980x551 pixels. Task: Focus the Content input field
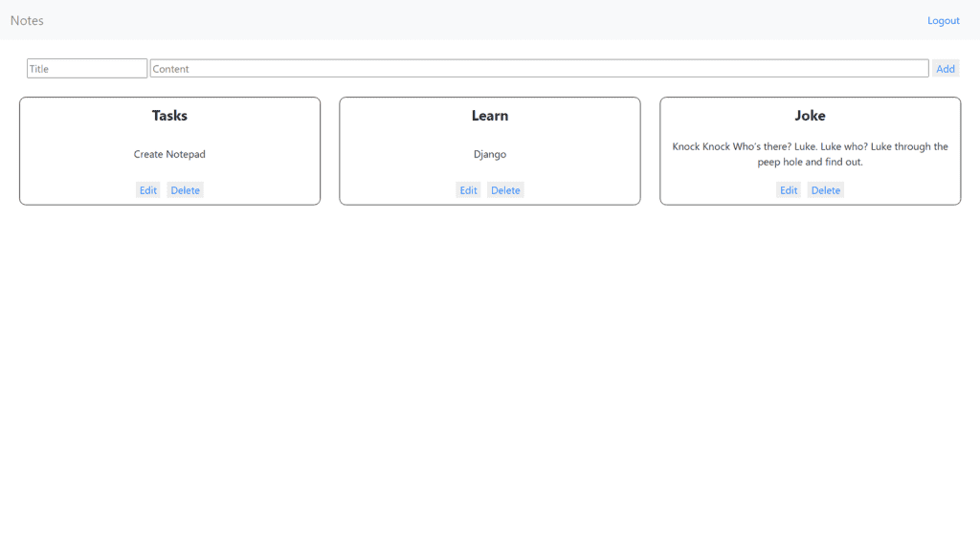point(539,69)
